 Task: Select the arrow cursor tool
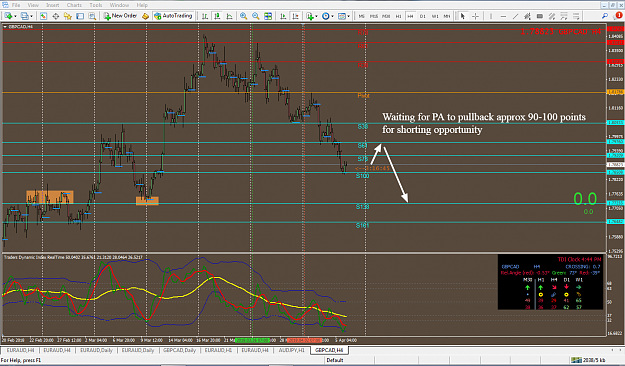pyautogui.click(x=462, y=16)
